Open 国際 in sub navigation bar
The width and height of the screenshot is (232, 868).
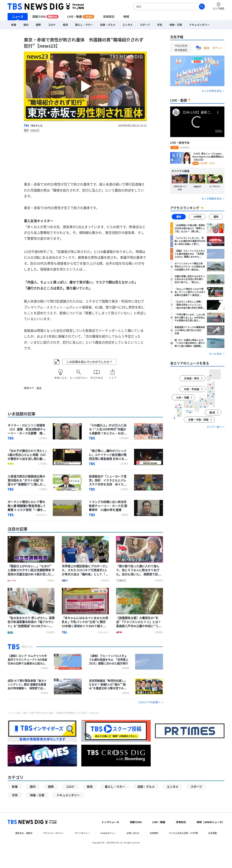[x=38, y=25]
